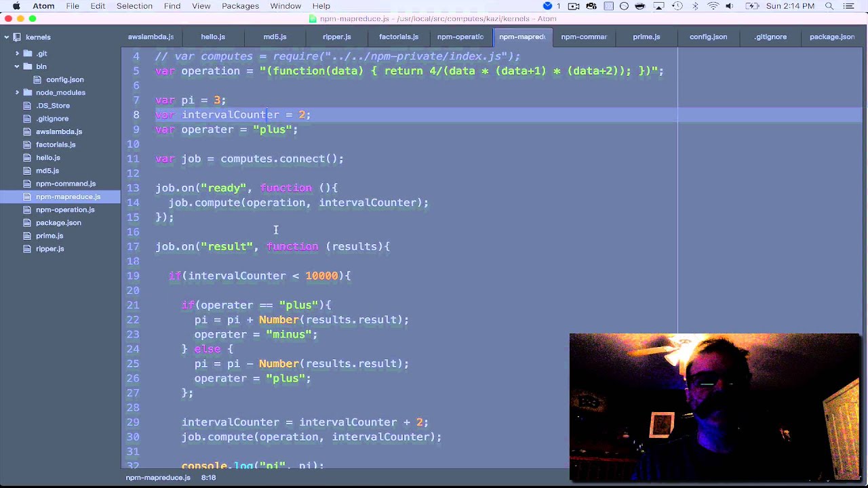Expand the .git folder
Image resolution: width=868 pixels, height=488 pixels.
click(x=17, y=54)
